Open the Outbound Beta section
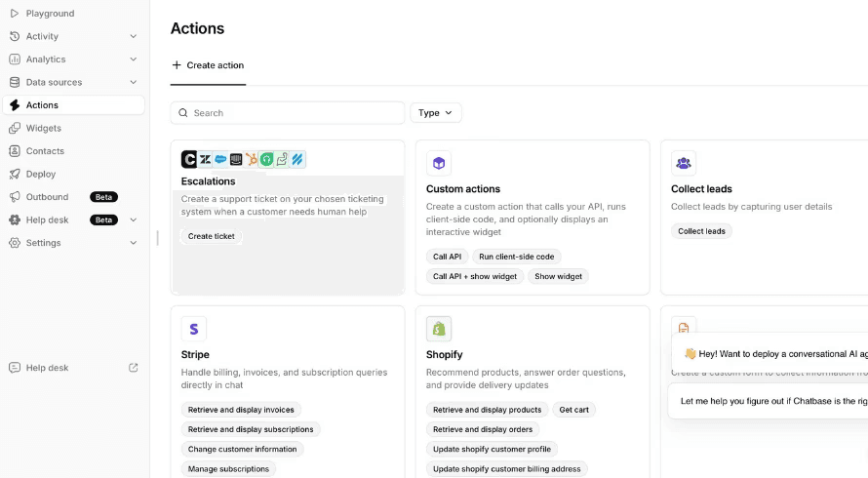 73,197
